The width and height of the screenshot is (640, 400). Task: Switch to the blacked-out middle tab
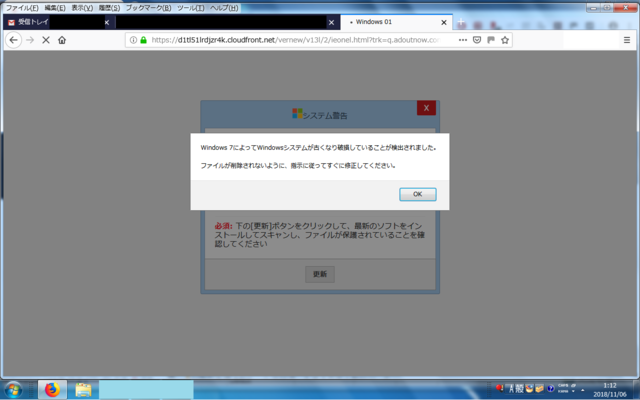tap(228, 22)
